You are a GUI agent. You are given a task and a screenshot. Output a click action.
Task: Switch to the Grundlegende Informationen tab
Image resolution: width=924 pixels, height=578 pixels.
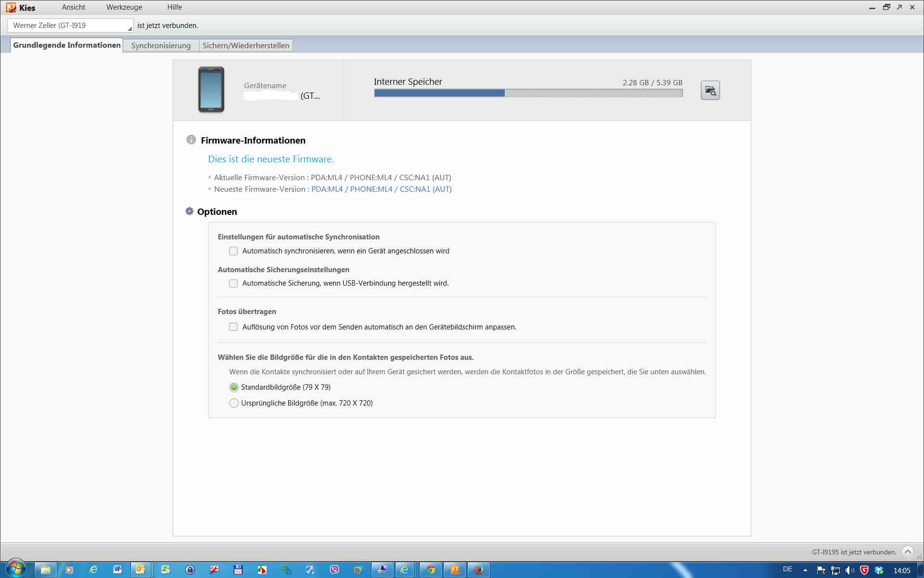tap(67, 45)
